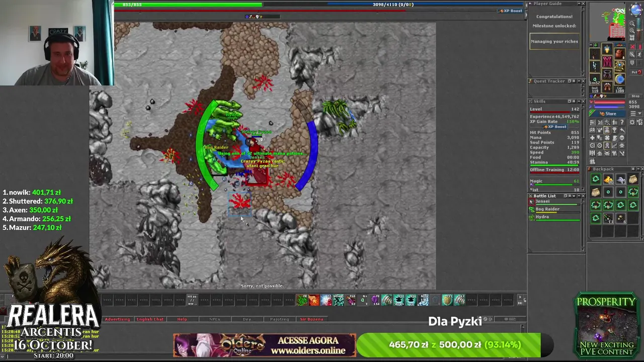Collapse the Quest Tracker panel
The height and width of the screenshot is (362, 644).
[579, 81]
